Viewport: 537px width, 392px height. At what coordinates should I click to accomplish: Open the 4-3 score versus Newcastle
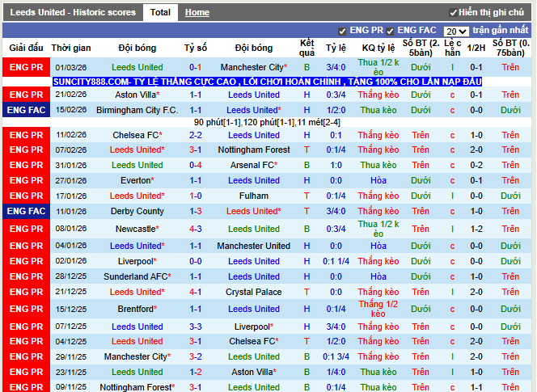click(x=196, y=229)
